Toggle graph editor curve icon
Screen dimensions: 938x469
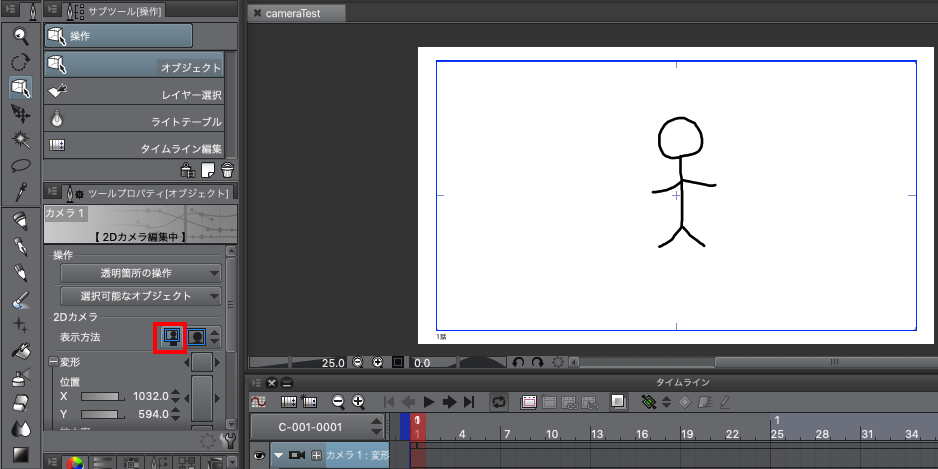click(x=258, y=402)
